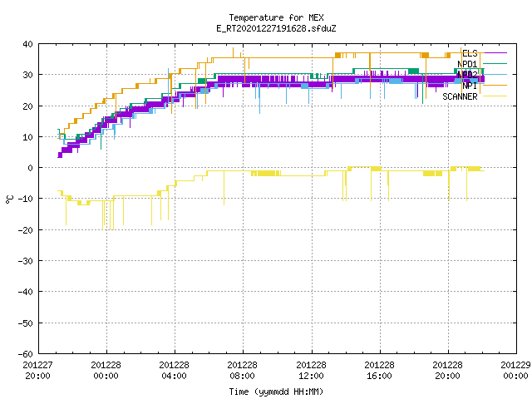The width and height of the screenshot is (532, 399).
Task: Click the x-axis label 201228 00:00
Action: coord(106,371)
